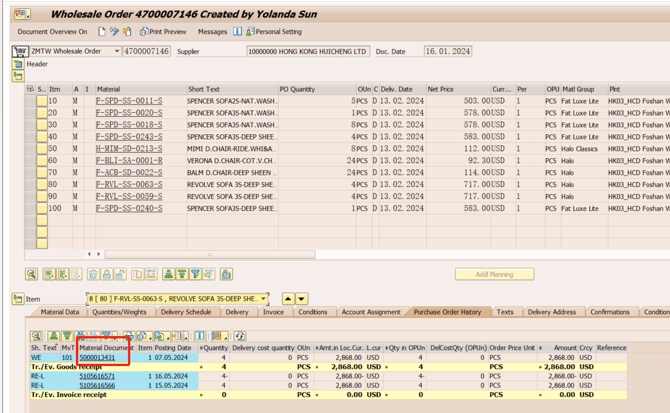The image size is (670, 413).
Task: Go to next item with down arrow
Action: click(303, 298)
